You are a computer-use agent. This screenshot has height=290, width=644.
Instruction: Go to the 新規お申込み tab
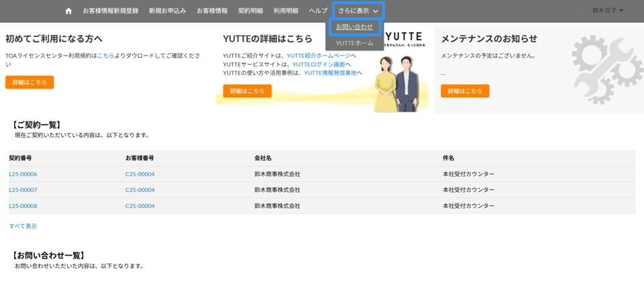[167, 11]
